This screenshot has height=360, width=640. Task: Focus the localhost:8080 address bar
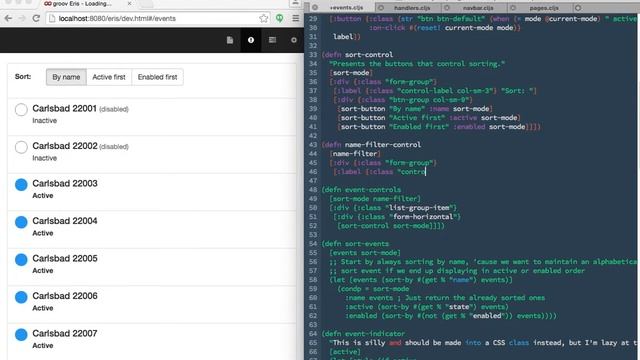pyautogui.click(x=157, y=18)
